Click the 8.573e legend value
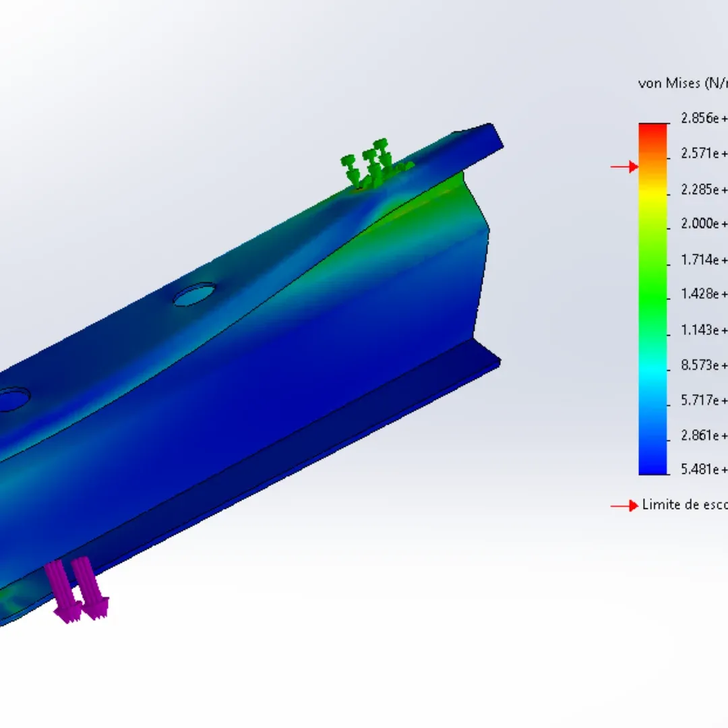Image resolution: width=728 pixels, height=728 pixels. (x=704, y=365)
